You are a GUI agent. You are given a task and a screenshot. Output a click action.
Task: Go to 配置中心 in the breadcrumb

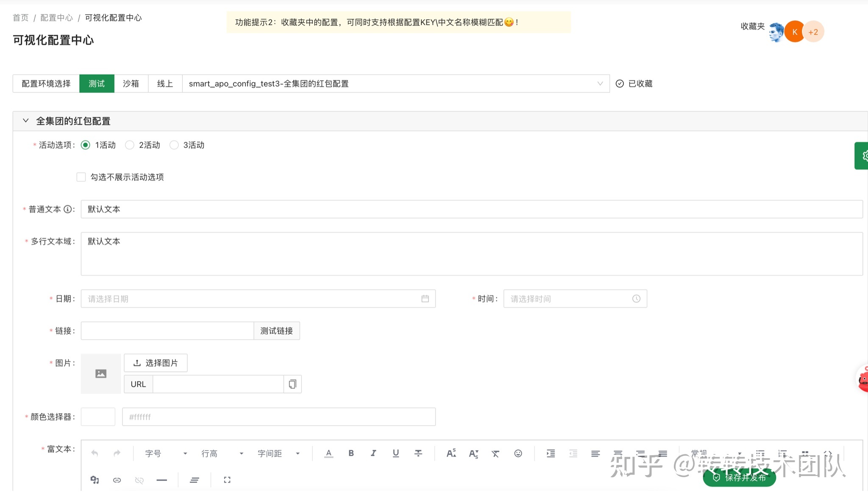click(56, 18)
